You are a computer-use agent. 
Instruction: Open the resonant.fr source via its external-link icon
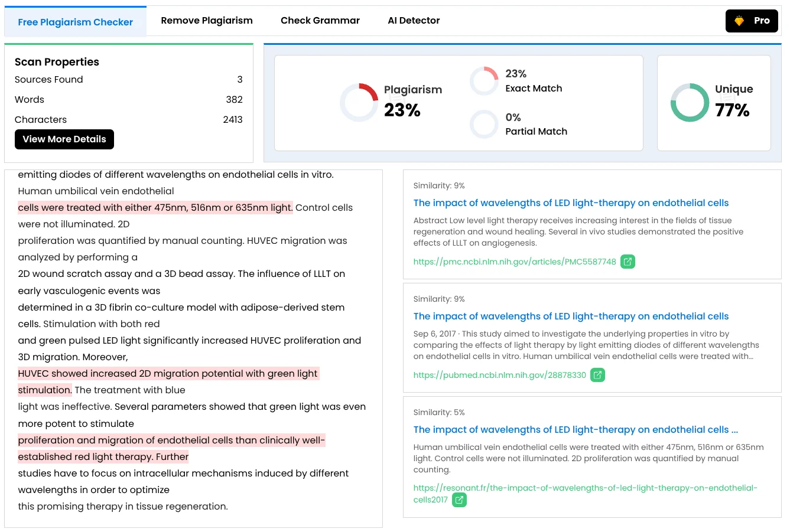(459, 500)
